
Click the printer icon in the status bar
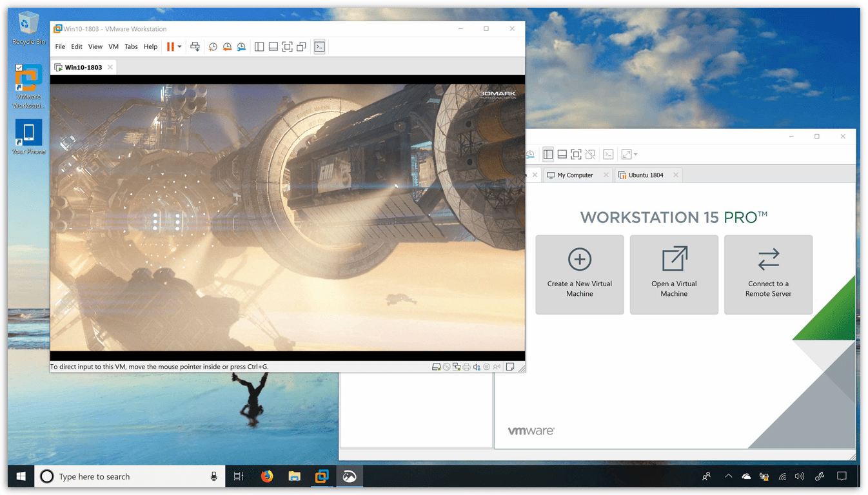467,366
